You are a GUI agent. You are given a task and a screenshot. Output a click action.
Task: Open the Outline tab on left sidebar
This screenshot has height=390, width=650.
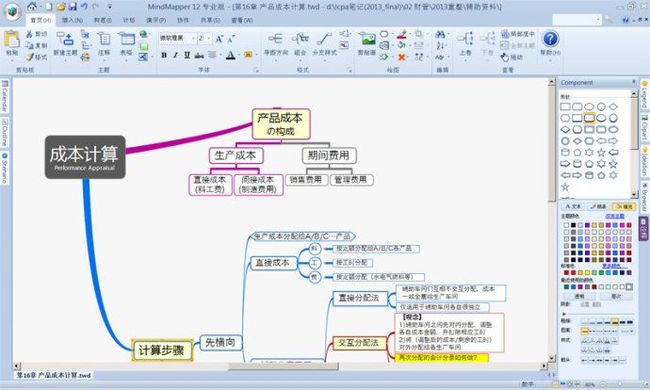[x=5, y=133]
